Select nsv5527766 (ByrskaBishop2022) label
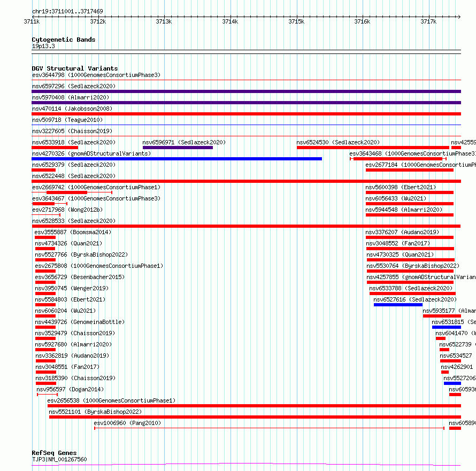Image resolution: width=476 pixels, height=471 pixels. coord(81,254)
